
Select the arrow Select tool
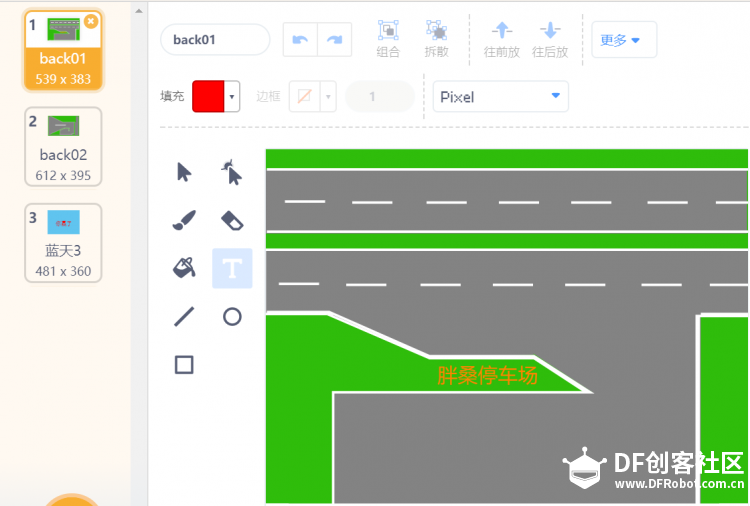(x=184, y=172)
